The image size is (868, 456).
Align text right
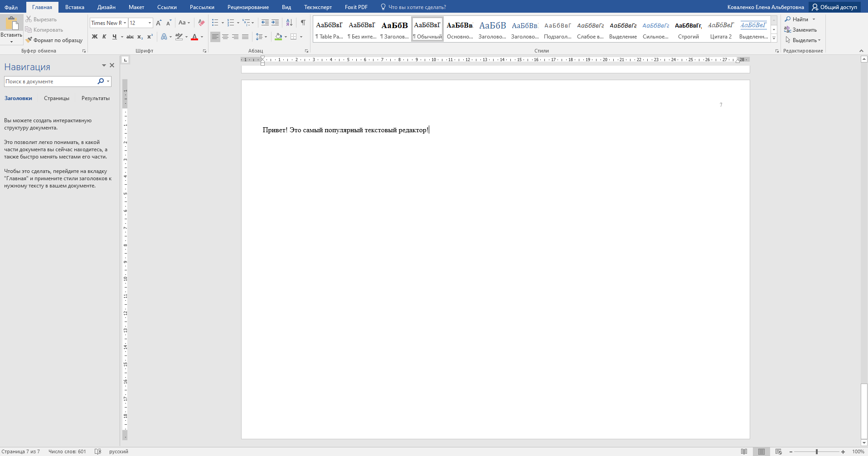coord(235,37)
